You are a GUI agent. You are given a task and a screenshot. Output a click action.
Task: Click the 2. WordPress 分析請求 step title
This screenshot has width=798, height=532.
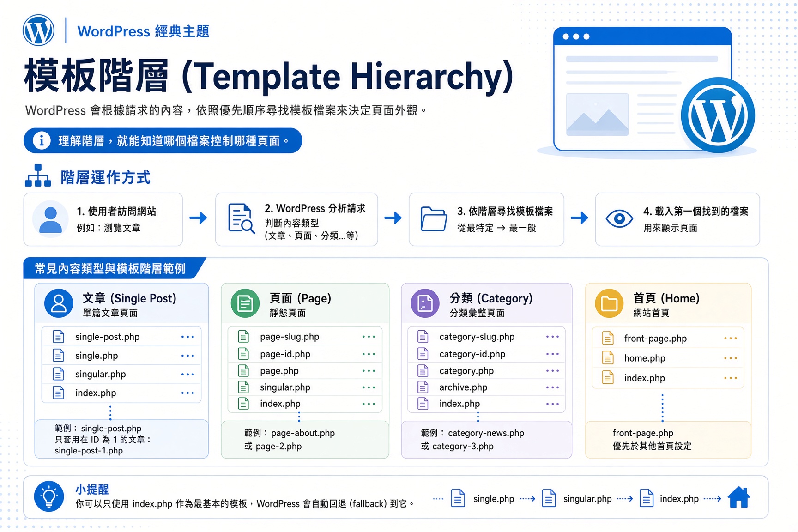tap(315, 208)
